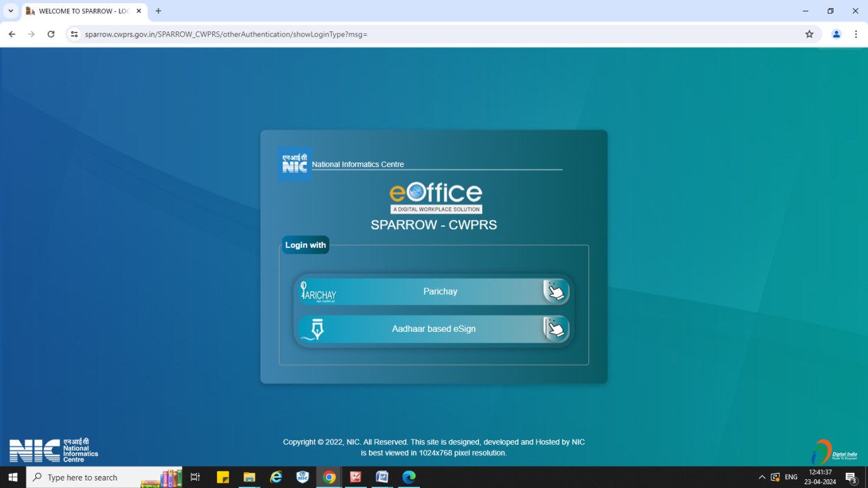Open the tab search dropdown
The width and height of the screenshot is (868, 488).
point(11,11)
